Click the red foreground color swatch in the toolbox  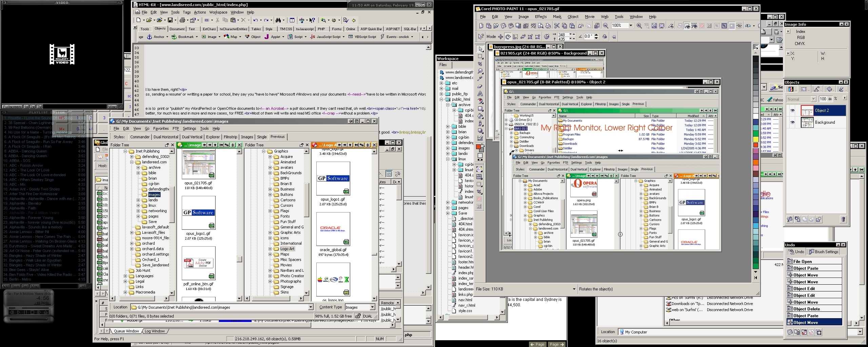point(478,147)
